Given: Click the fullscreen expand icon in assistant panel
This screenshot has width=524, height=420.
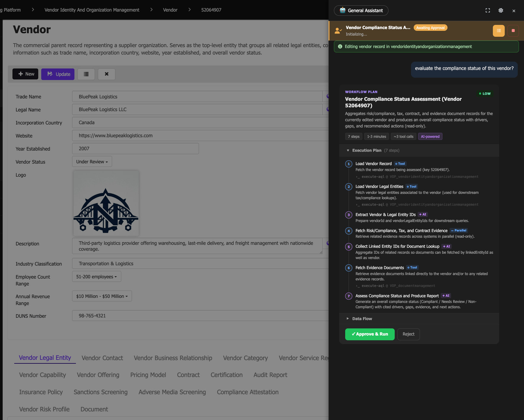Looking at the screenshot, I should click(488, 10).
